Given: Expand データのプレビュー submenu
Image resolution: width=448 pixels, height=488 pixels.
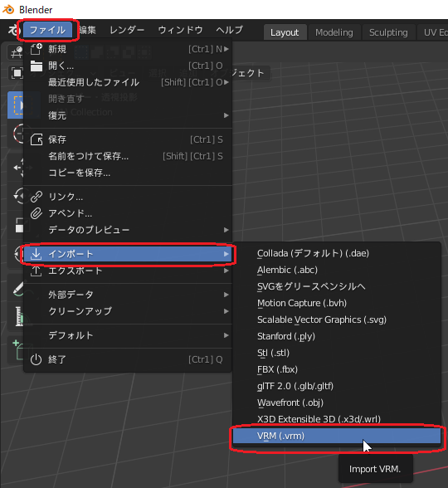Looking at the screenshot, I should click(x=128, y=230).
